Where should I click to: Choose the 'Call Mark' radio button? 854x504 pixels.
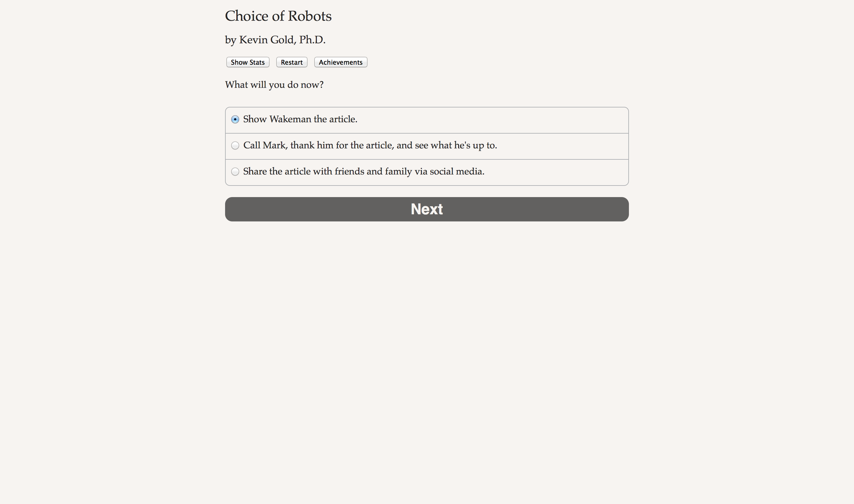(x=235, y=146)
